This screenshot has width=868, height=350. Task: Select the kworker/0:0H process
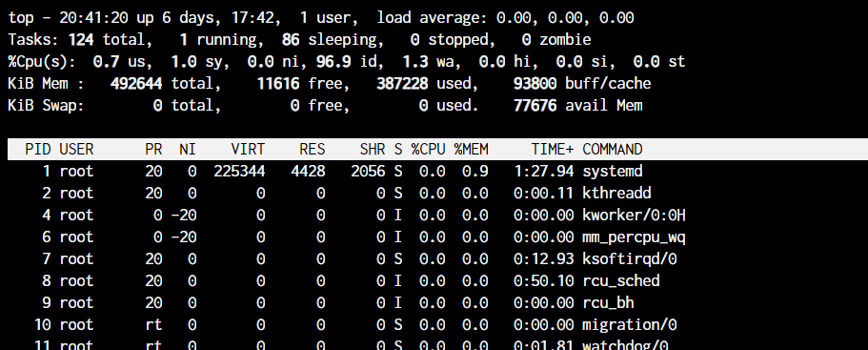(634, 215)
